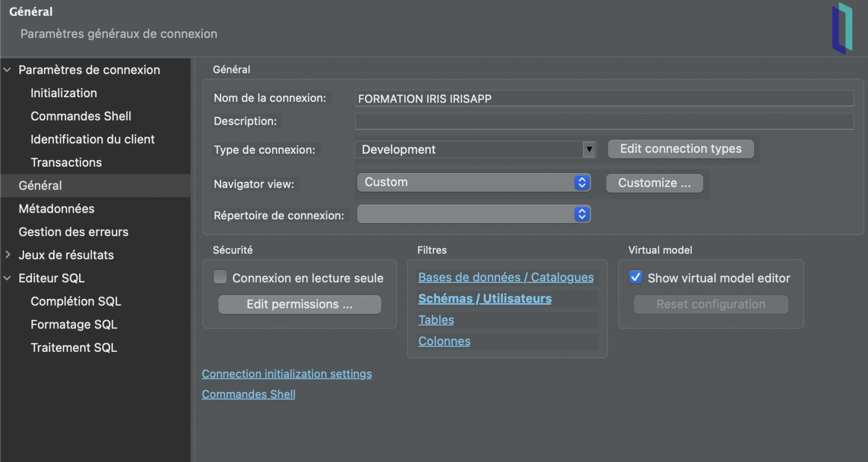Select Initialization in the settings tree
868x462 pixels.
pos(63,93)
